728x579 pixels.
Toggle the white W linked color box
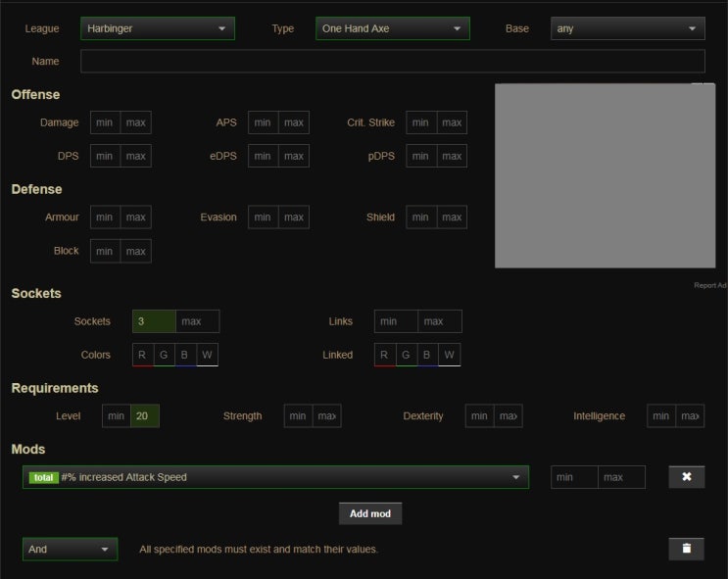(449, 355)
